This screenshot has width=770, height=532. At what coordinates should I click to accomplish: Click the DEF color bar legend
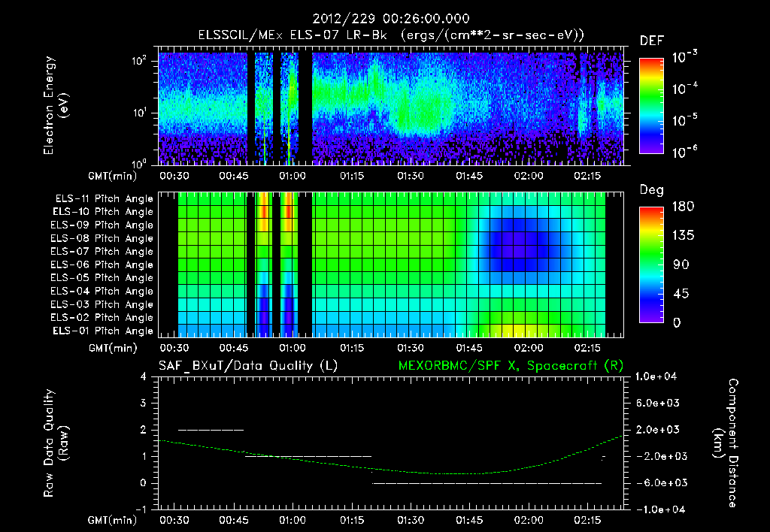652,106
